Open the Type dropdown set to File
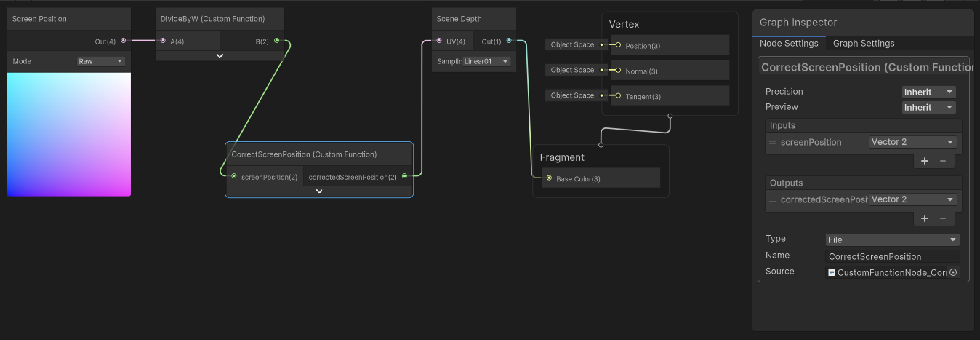The image size is (980, 340). (x=892, y=240)
